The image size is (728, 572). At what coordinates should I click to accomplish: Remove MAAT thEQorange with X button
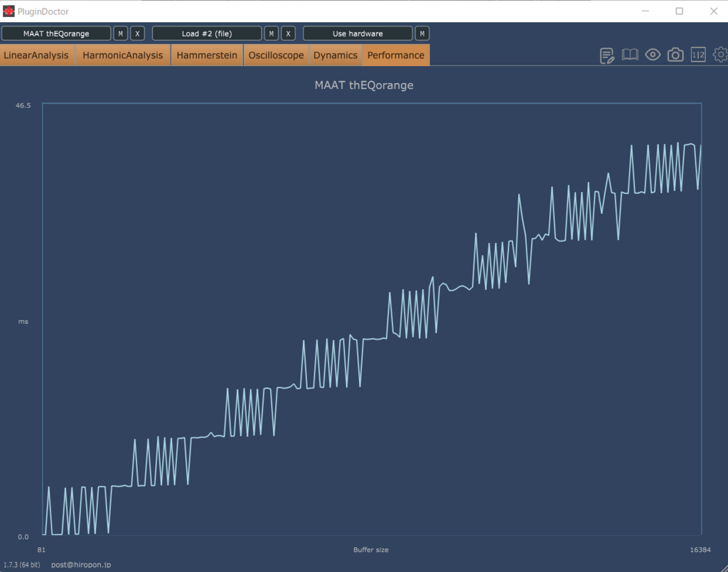137,33
